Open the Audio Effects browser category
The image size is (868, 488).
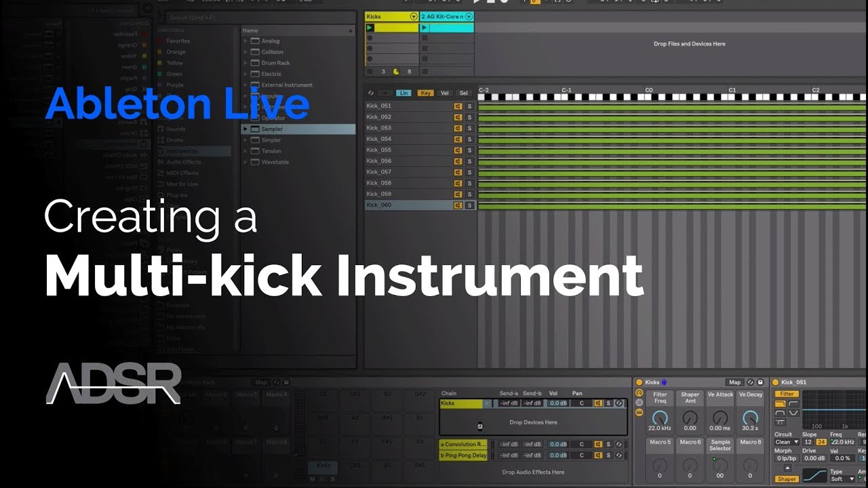183,162
